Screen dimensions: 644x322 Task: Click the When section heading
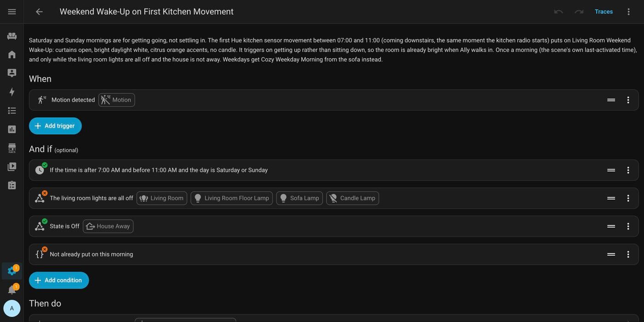(40, 79)
